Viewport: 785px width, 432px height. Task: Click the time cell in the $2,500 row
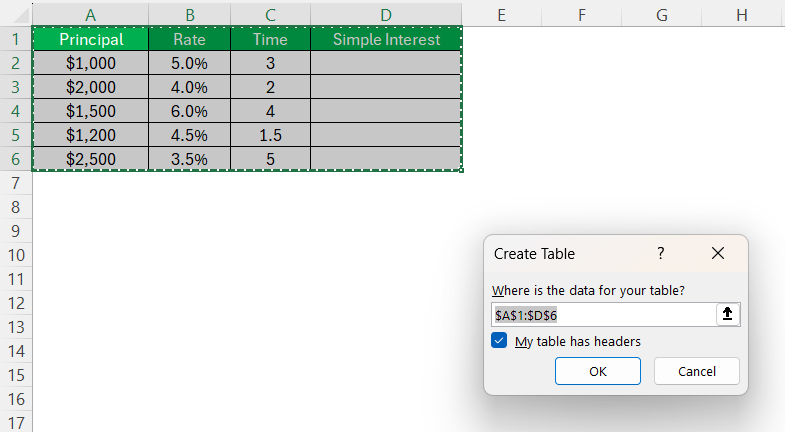[270, 159]
